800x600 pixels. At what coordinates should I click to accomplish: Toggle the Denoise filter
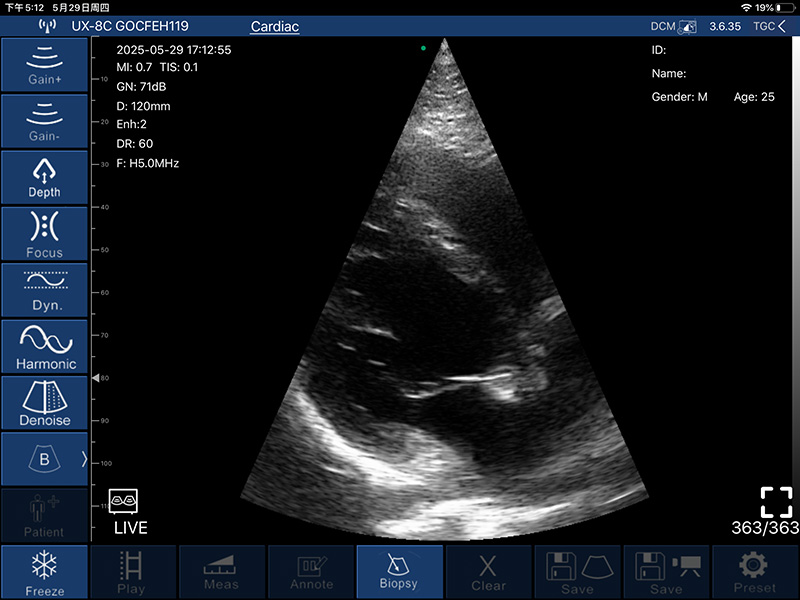(x=44, y=402)
